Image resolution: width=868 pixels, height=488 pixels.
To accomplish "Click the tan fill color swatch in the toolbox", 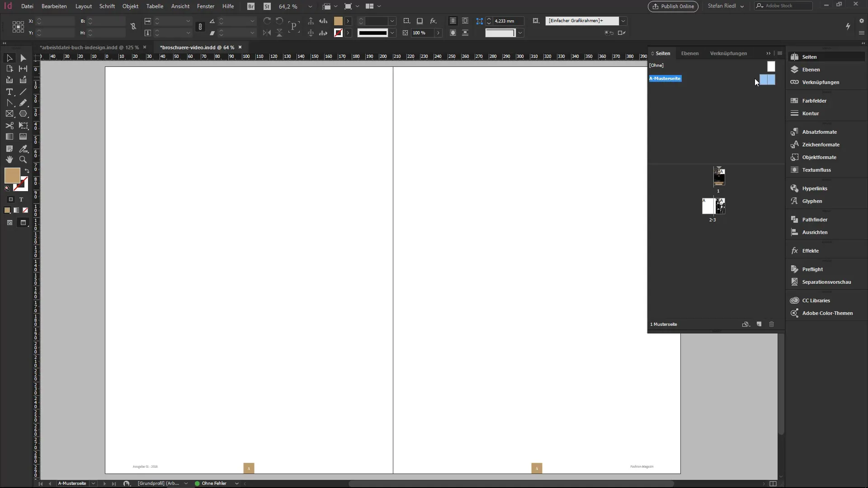I will (12, 175).
